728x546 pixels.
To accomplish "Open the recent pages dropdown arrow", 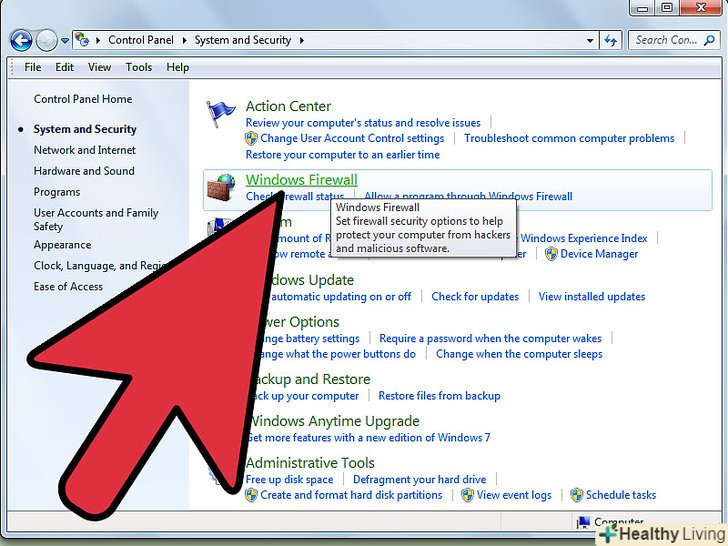I will 65,41.
